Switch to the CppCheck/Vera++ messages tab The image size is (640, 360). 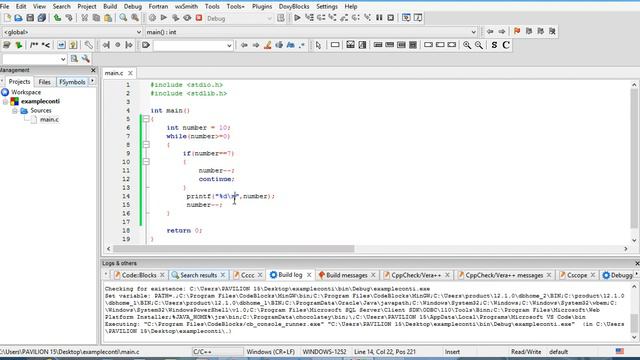(x=504, y=275)
